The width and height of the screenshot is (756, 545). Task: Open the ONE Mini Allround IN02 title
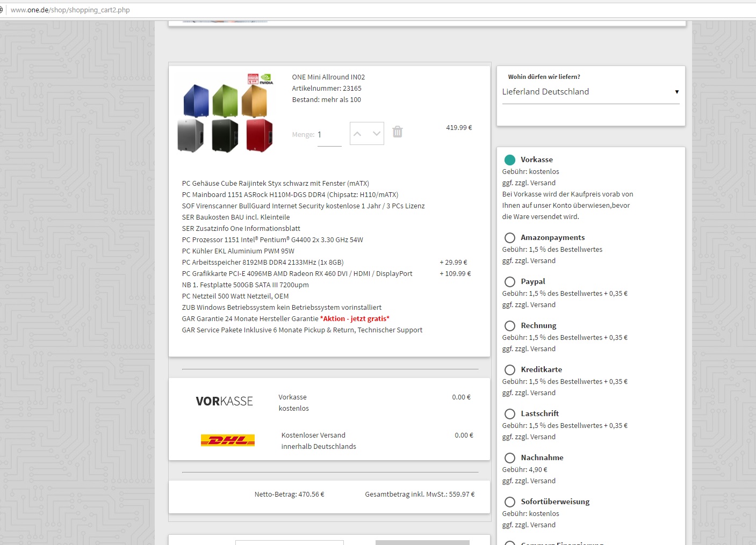point(328,77)
